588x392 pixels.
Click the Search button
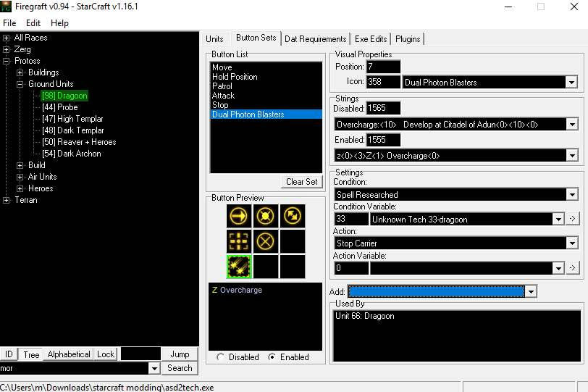point(180,368)
